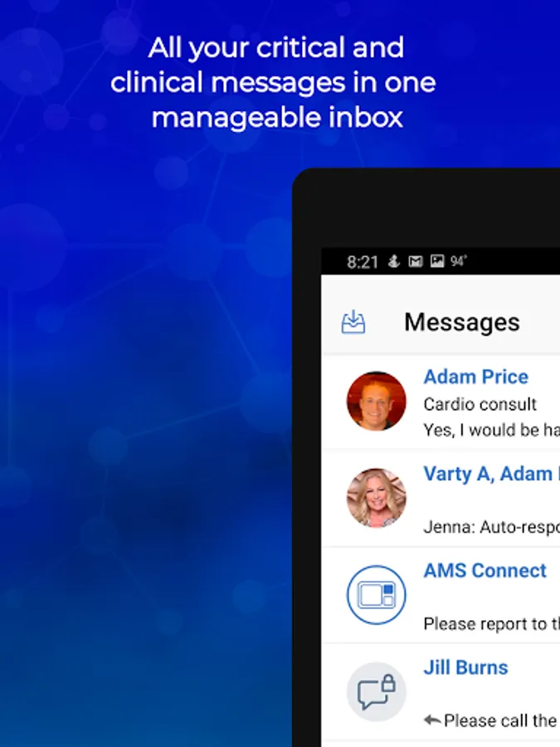Image resolution: width=560 pixels, height=747 pixels.
Task: Tap the first notification icon after the clock
Action: click(394, 261)
